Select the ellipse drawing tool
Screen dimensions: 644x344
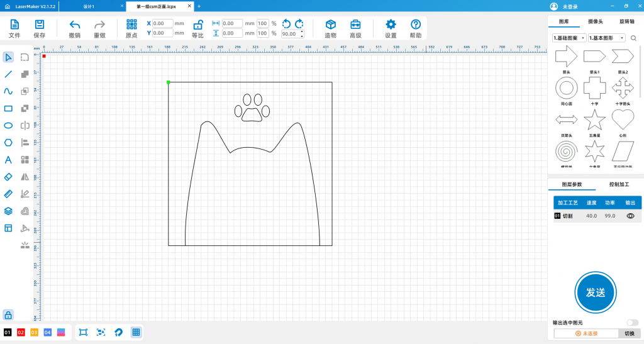8,126
